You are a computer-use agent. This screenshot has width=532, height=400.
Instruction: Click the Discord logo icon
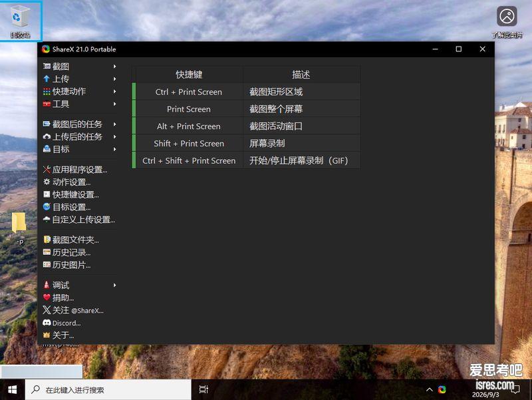point(47,323)
